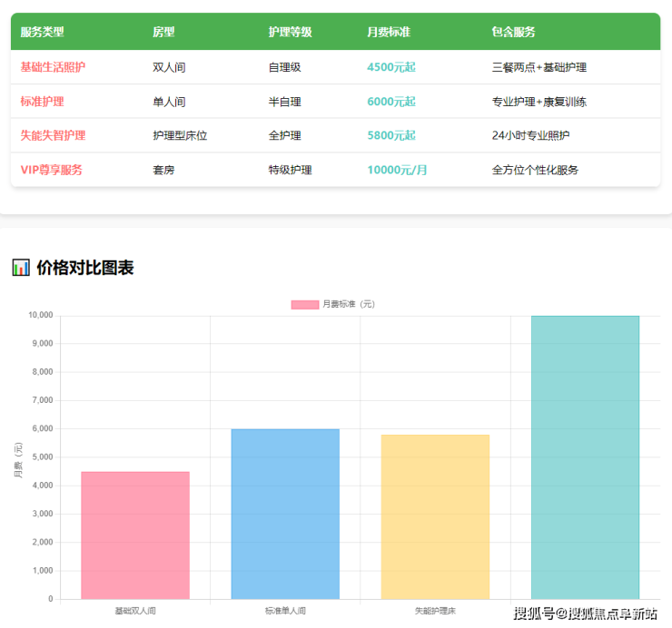
Task: Open the 基础生活照护 service link
Action: coord(53,67)
